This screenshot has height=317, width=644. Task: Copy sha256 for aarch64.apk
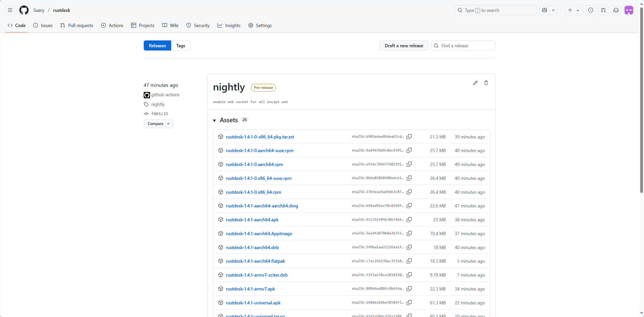409,220
